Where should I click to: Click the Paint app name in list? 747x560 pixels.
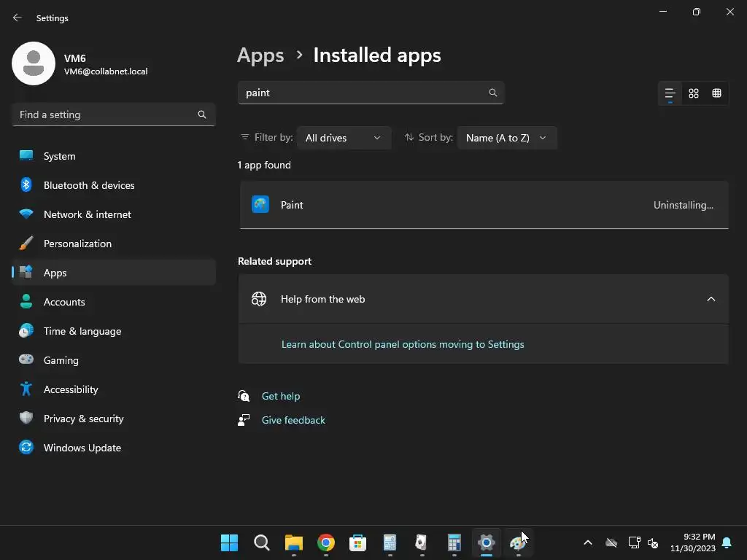[x=292, y=205]
